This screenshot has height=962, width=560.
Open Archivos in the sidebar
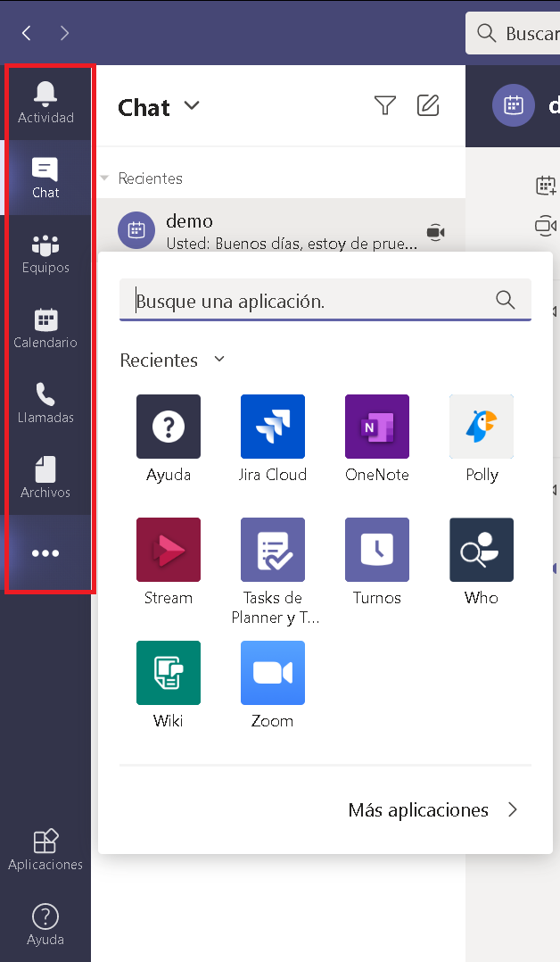coord(45,477)
